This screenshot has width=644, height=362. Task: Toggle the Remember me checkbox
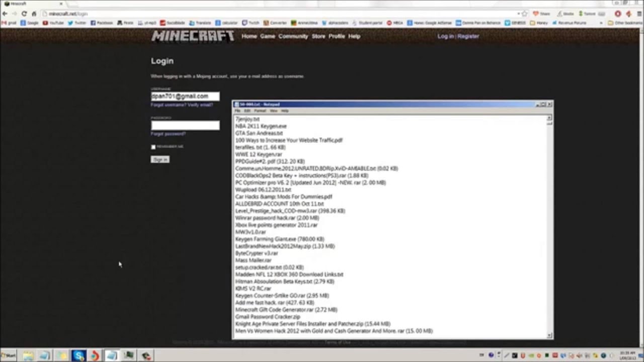tap(153, 147)
